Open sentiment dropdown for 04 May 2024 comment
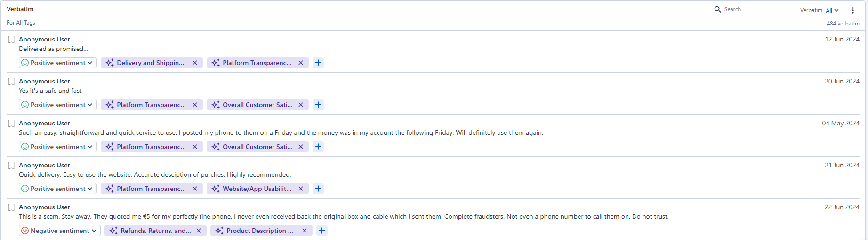Image resolution: width=868 pixels, height=240 pixels. click(x=58, y=147)
